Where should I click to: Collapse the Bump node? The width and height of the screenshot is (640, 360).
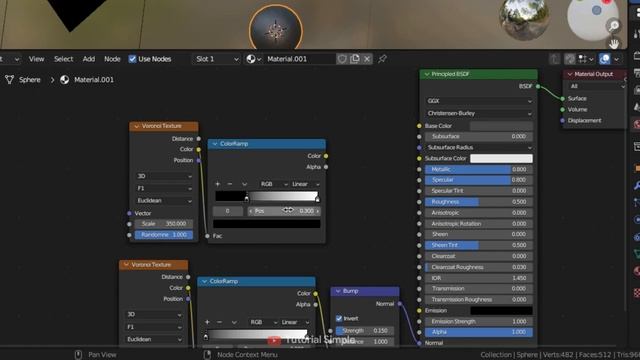coord(338,291)
